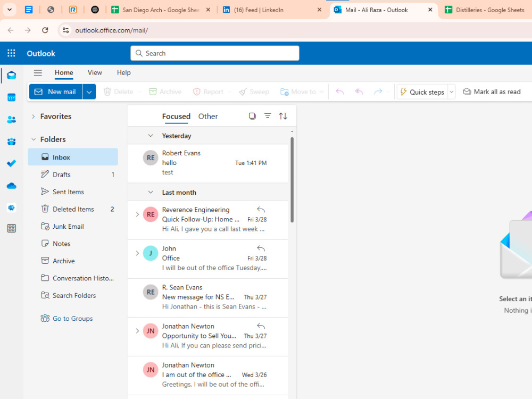Open the Junk Email folder
Image resolution: width=532 pixels, height=399 pixels.
(x=73, y=226)
